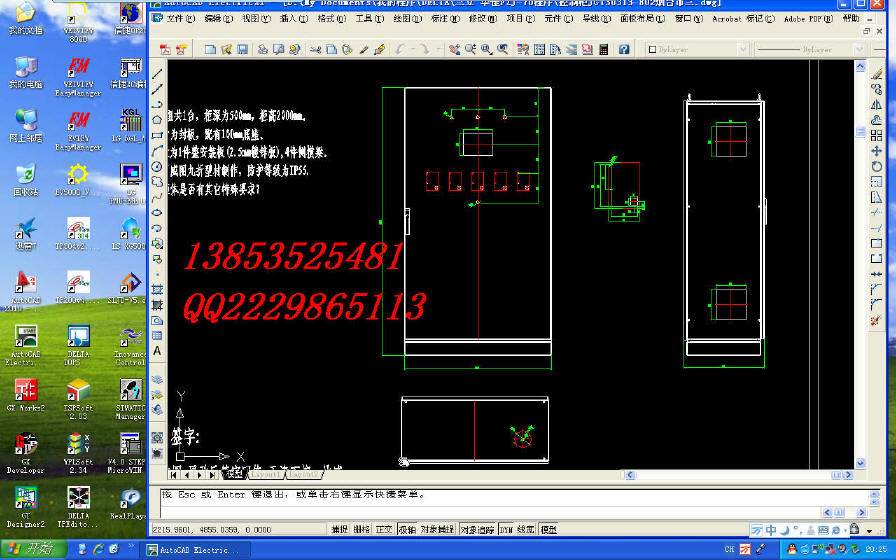The image size is (896, 560).
Task: Click the Save icon in standard toolbar
Action: tap(242, 49)
